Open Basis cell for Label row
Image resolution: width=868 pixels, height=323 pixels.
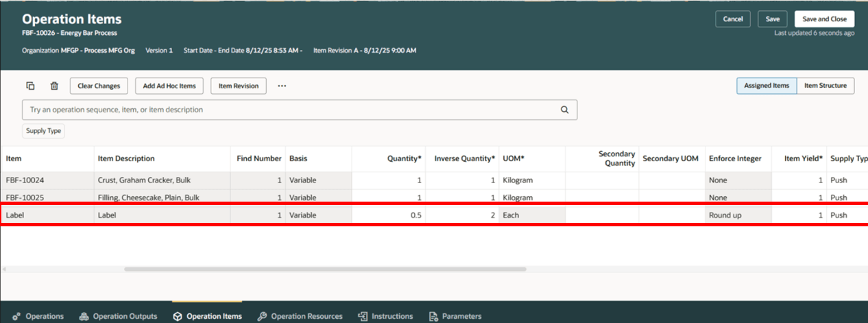[x=319, y=215]
